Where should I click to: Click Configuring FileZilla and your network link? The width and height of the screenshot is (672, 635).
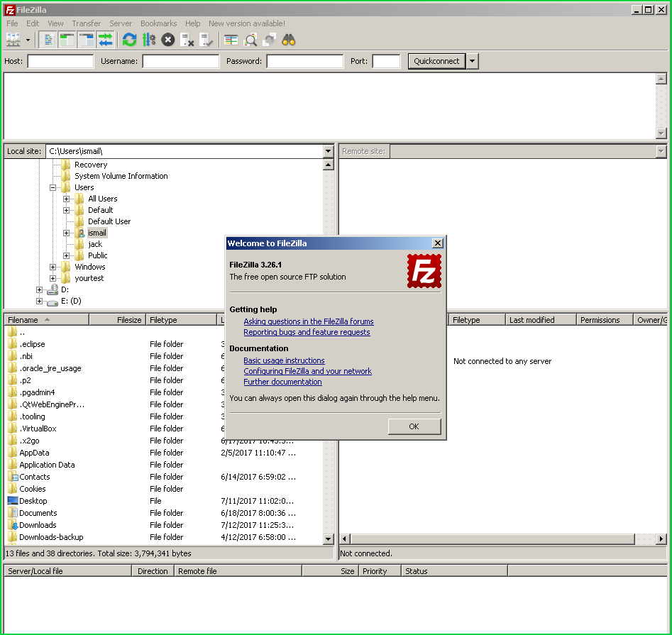tap(308, 371)
